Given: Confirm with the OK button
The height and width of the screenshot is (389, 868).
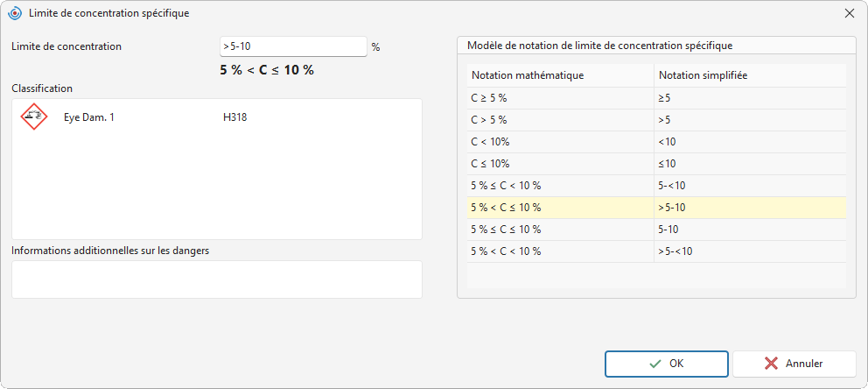Looking at the screenshot, I should [x=667, y=364].
